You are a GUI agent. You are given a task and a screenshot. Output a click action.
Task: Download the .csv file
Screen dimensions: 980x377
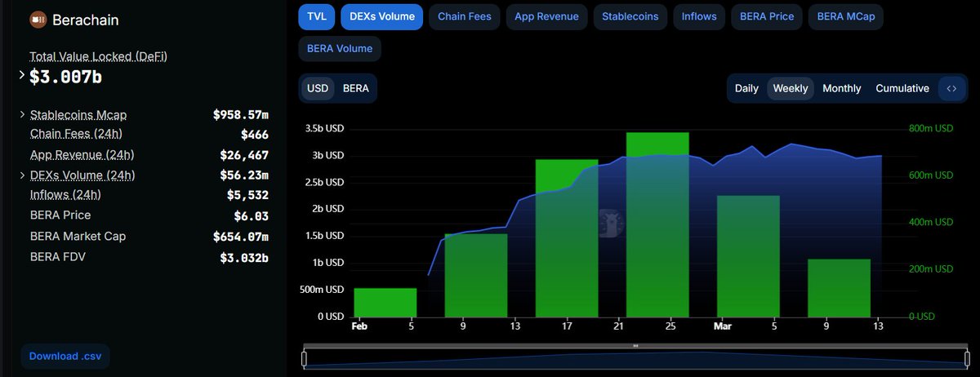click(x=65, y=356)
